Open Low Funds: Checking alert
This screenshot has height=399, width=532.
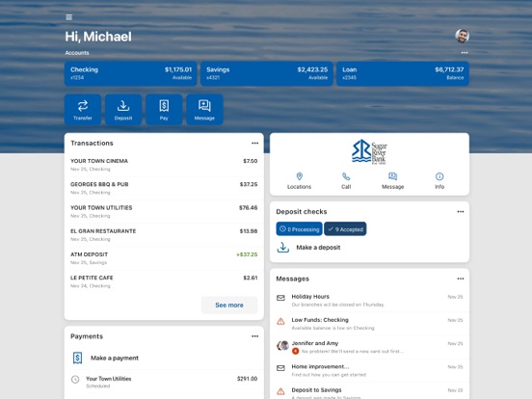[369, 324]
